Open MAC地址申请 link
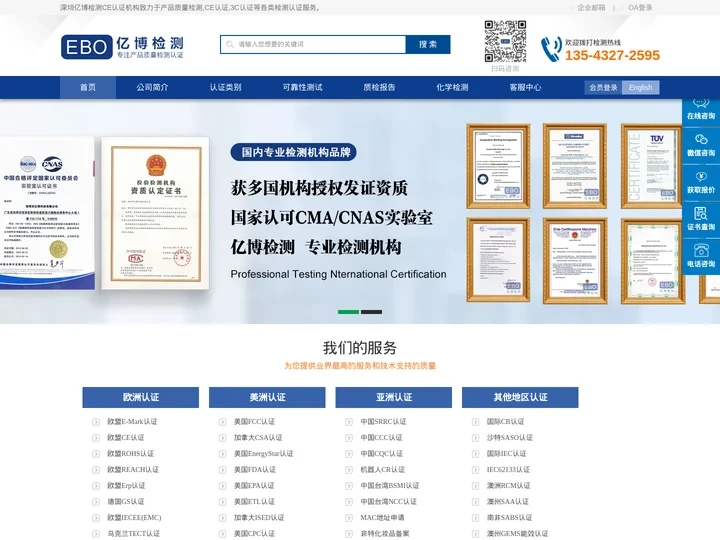The image size is (720, 540). (x=382, y=518)
